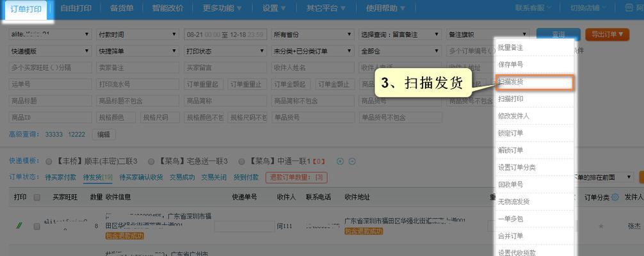This screenshot has height=256, width=644.
Task: Focus the 买家留言 input field
Action: (225, 67)
